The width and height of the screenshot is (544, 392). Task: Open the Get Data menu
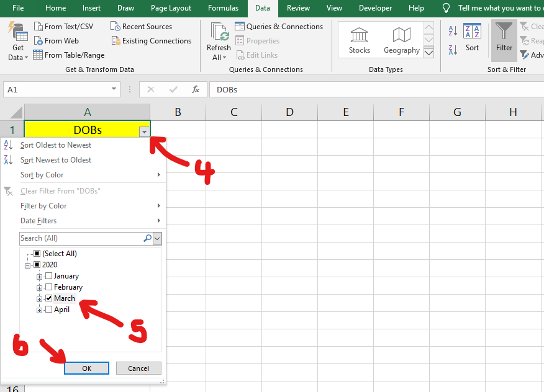click(x=17, y=41)
